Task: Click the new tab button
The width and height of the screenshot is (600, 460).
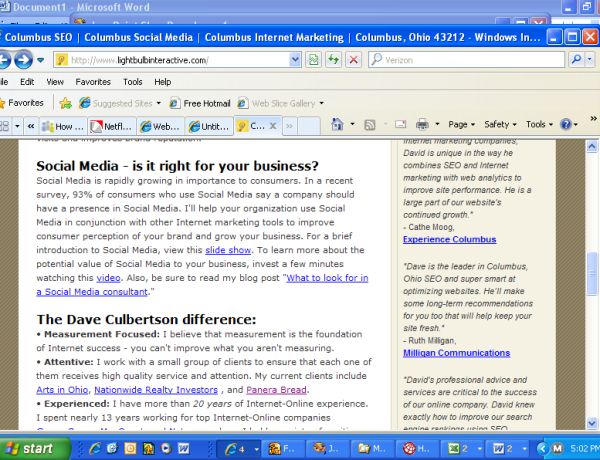Action: (x=309, y=126)
